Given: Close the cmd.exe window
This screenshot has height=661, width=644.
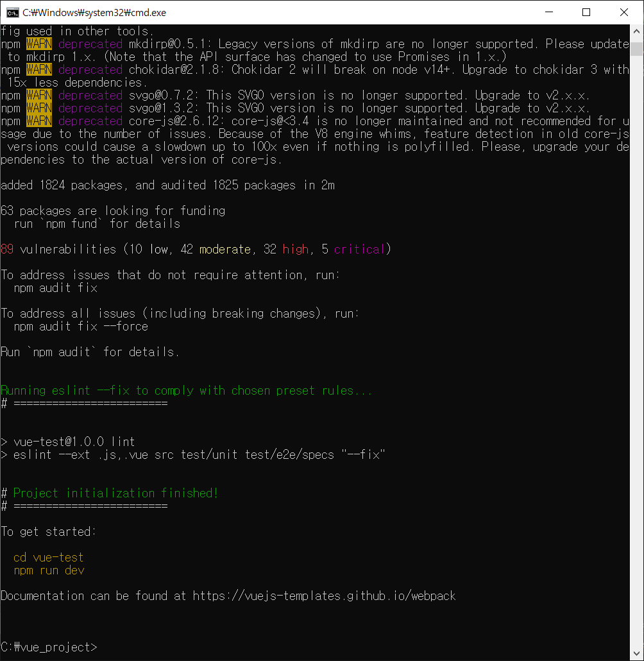Looking at the screenshot, I should coord(624,12).
